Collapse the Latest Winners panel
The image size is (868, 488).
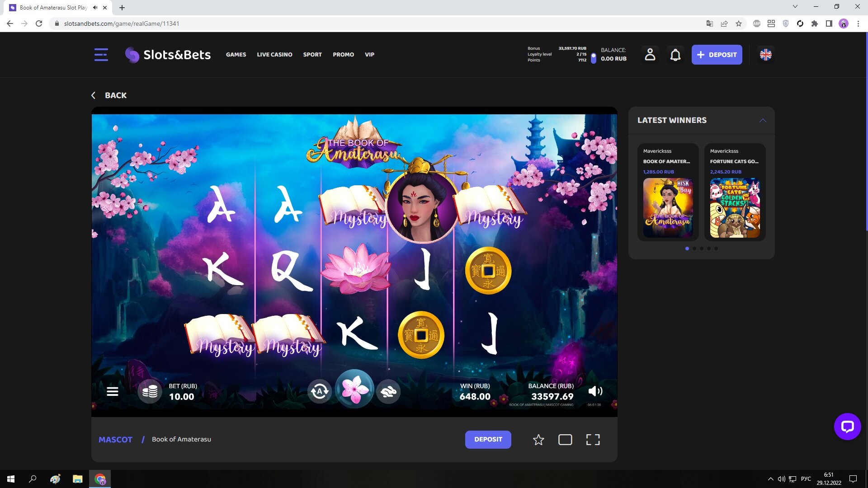point(763,120)
